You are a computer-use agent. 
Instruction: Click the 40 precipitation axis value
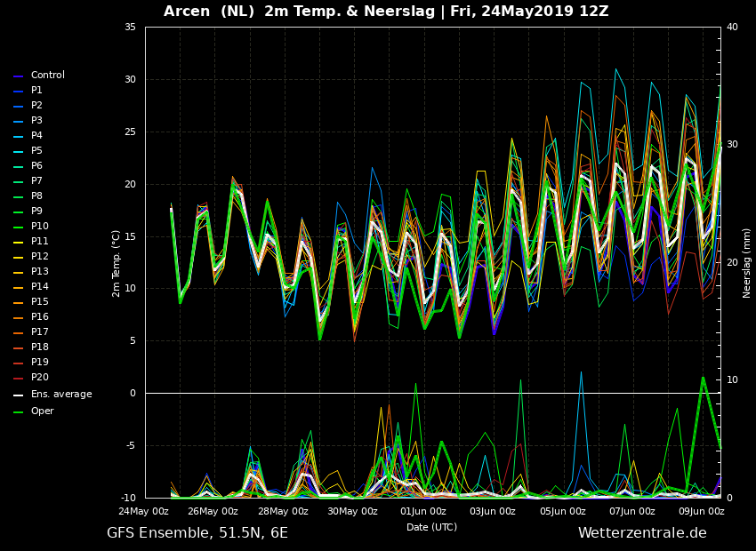[732, 27]
